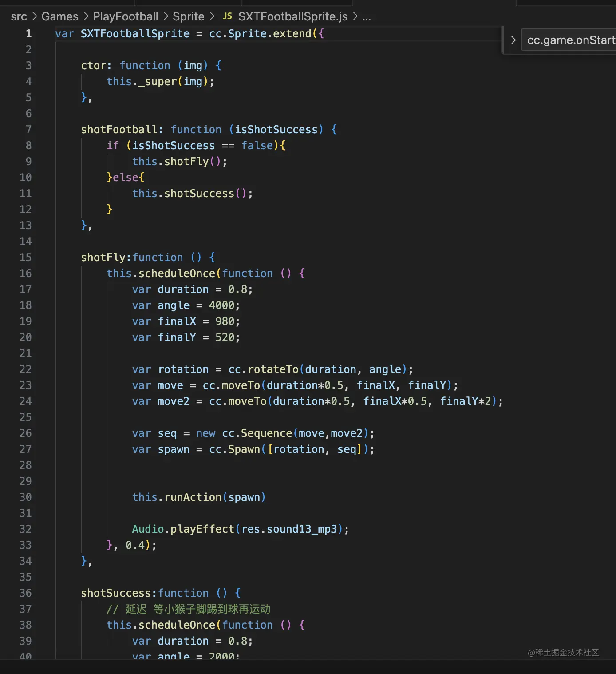Open the Games folder breadcrumb dropdown

60,16
